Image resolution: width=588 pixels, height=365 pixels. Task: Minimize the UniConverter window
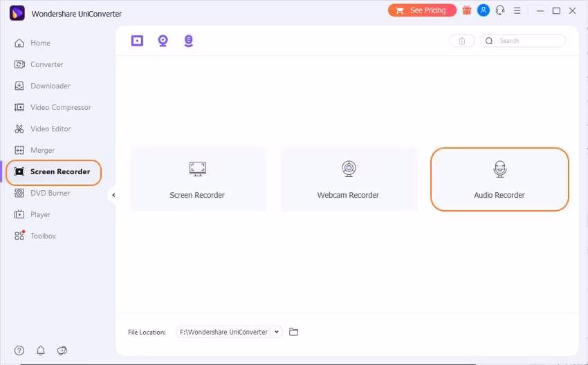click(x=540, y=11)
